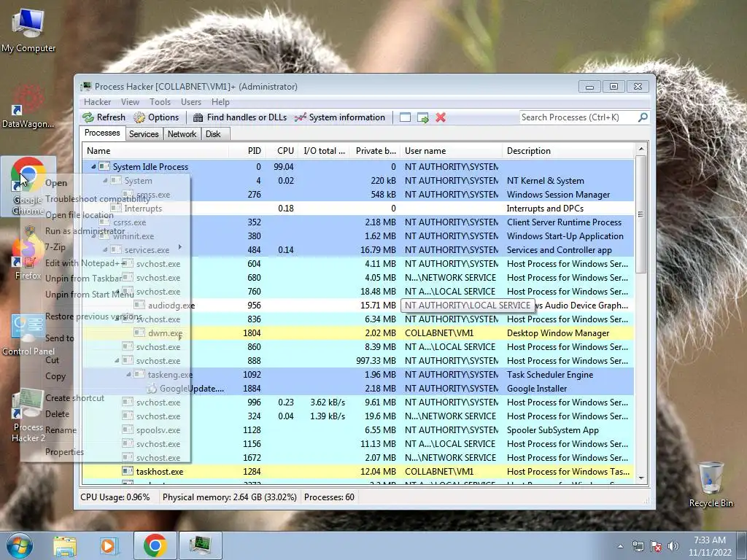Click the process list scrollbar down arrow
Viewport: 747px width, 560px height.
tap(641, 478)
